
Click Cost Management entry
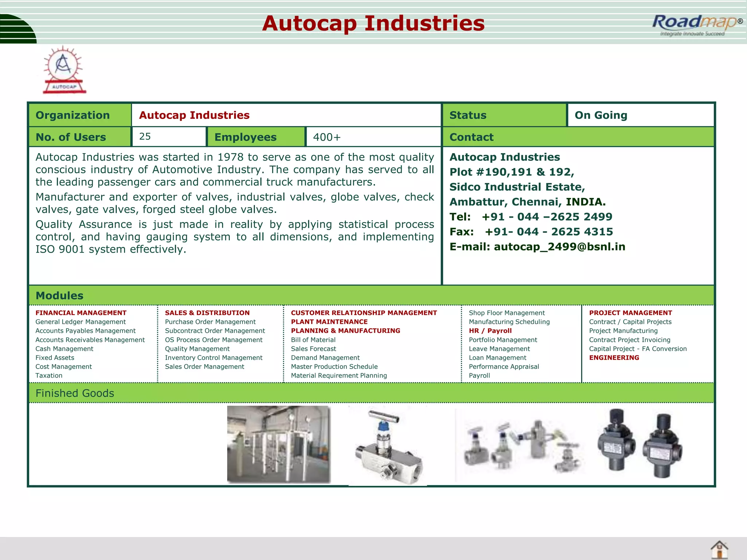(x=63, y=367)
